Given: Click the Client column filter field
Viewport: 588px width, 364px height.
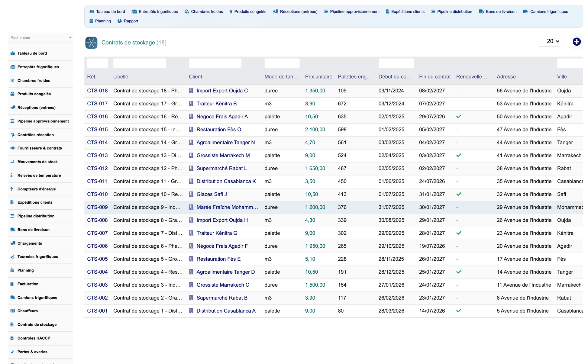Looking at the screenshot, I should click(x=215, y=63).
